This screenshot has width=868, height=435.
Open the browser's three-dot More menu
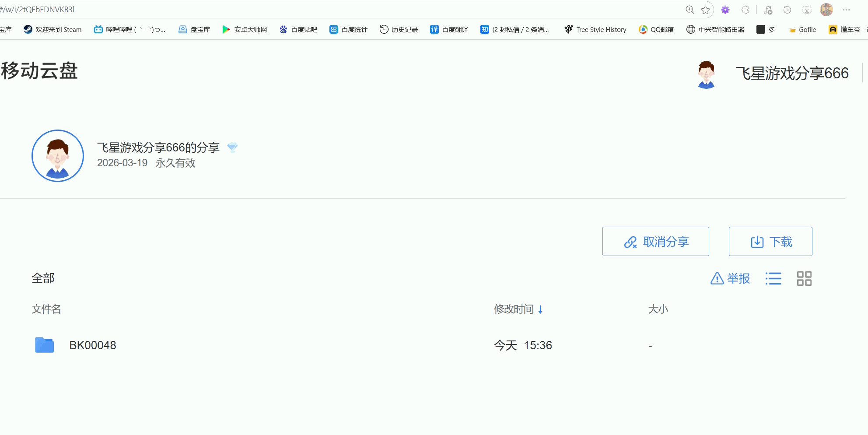pos(847,9)
